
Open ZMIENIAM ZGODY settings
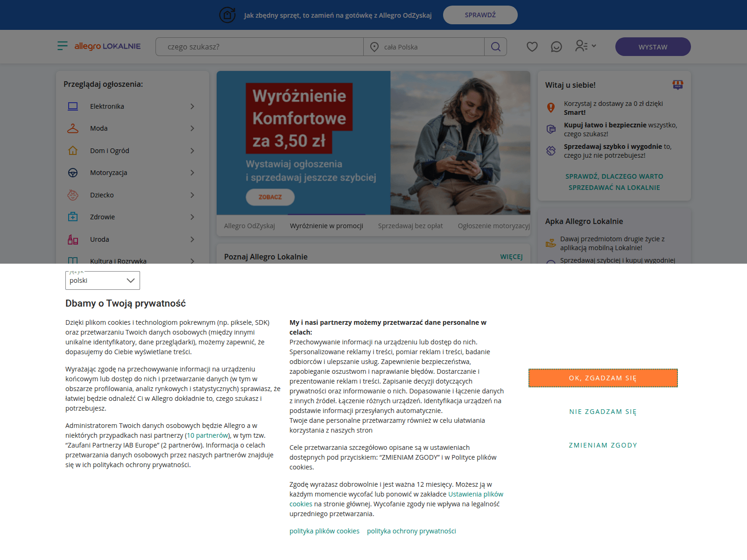point(603,445)
